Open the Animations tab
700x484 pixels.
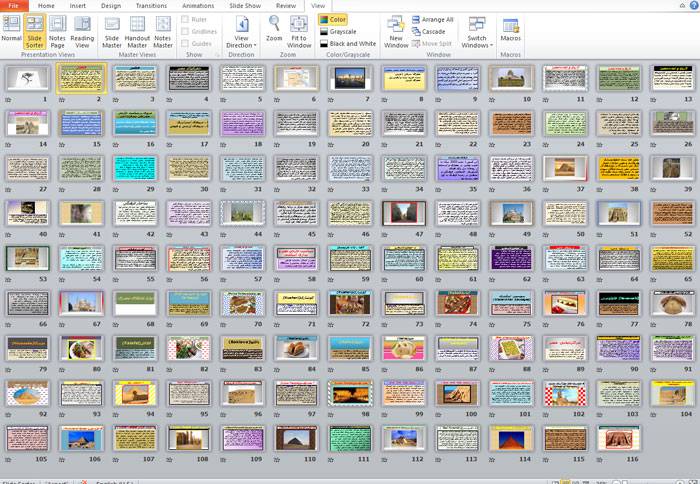198,6
